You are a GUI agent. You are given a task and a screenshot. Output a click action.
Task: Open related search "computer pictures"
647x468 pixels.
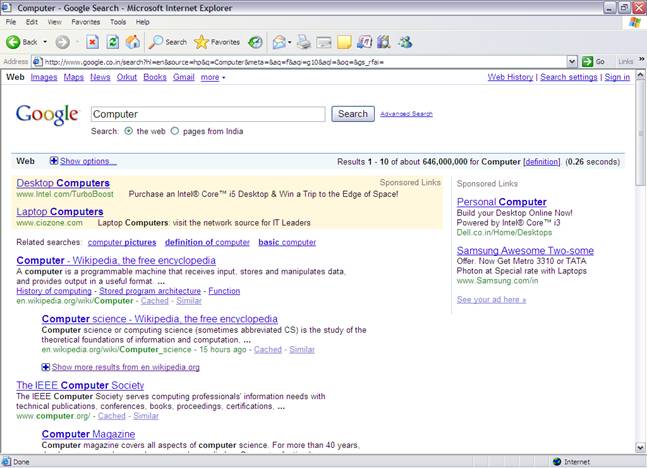[x=122, y=242]
